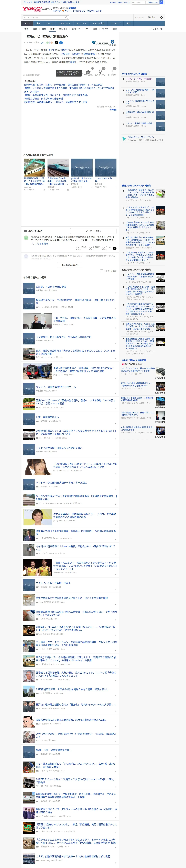Open マイページ link
186x868 pixels.
pyautogui.click(x=139, y=18)
